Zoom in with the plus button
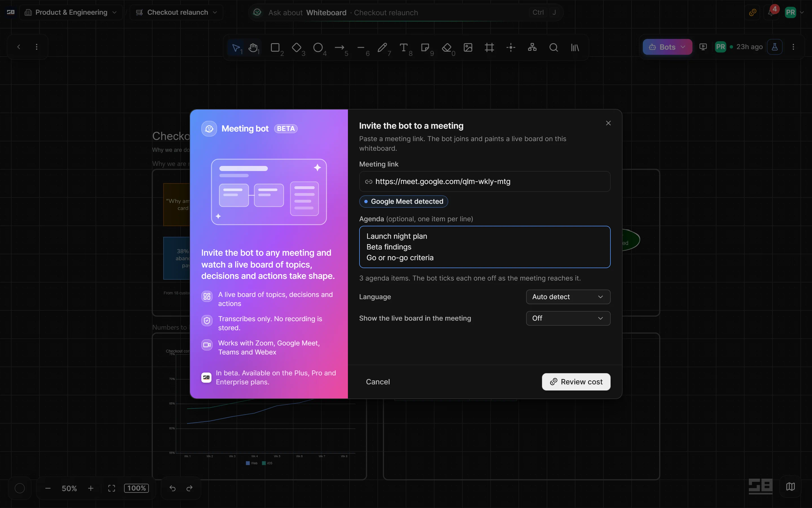 tap(91, 488)
